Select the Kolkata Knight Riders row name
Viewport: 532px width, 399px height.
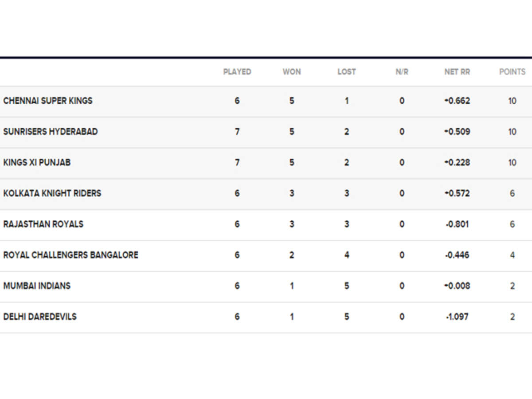(52, 193)
